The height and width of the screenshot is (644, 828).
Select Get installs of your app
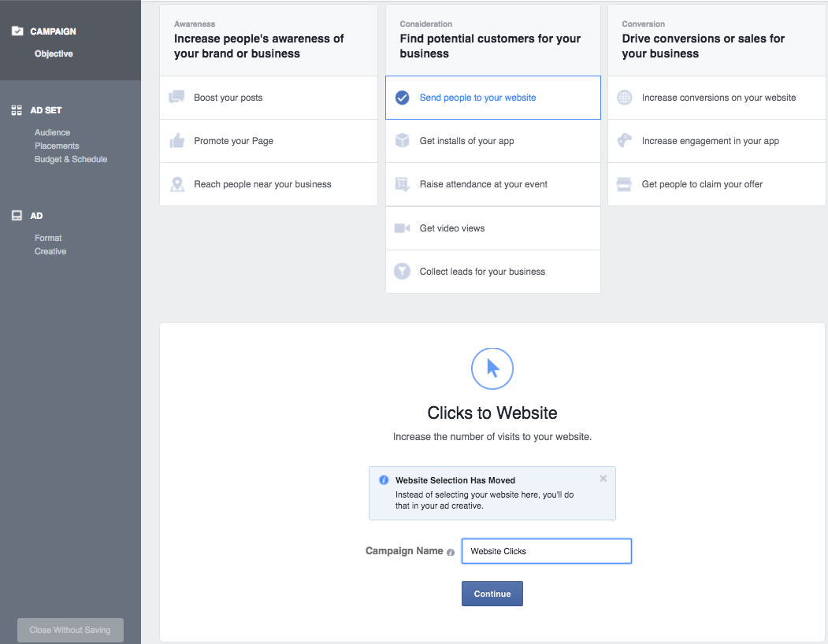click(x=493, y=141)
